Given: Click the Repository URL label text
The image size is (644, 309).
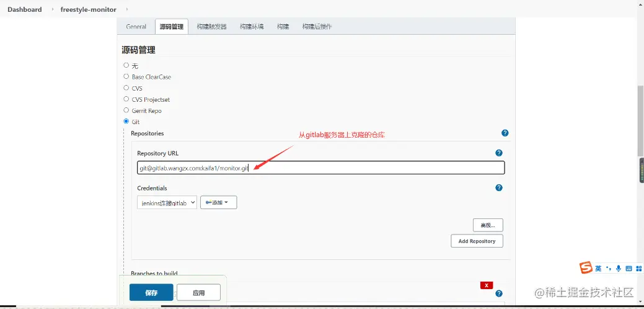Looking at the screenshot, I should tap(157, 153).
